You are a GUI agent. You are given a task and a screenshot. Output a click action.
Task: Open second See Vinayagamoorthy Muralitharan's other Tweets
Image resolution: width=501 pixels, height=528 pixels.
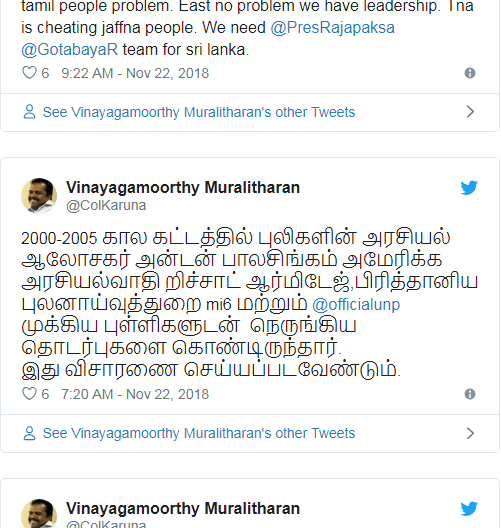tap(199, 433)
